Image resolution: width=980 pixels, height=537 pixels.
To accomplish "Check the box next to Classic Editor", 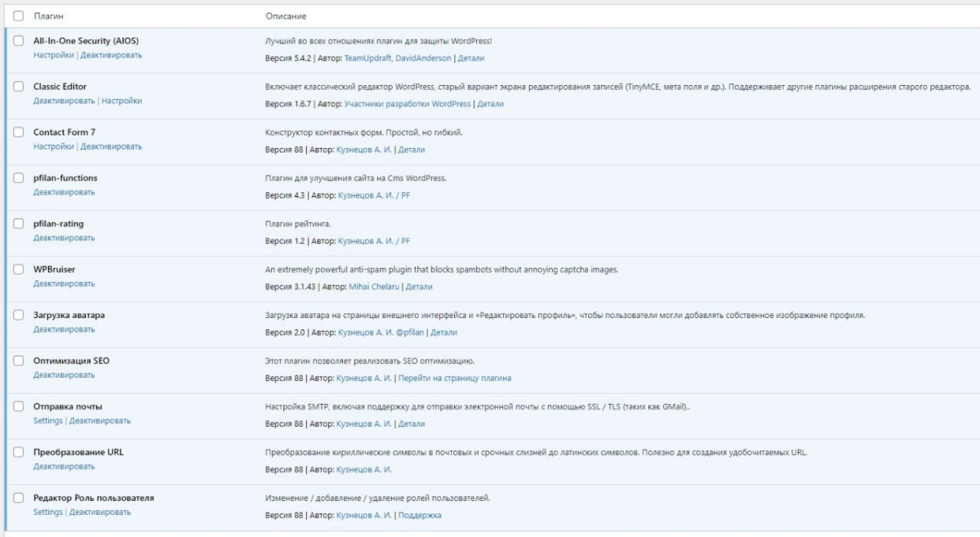I will click(19, 87).
